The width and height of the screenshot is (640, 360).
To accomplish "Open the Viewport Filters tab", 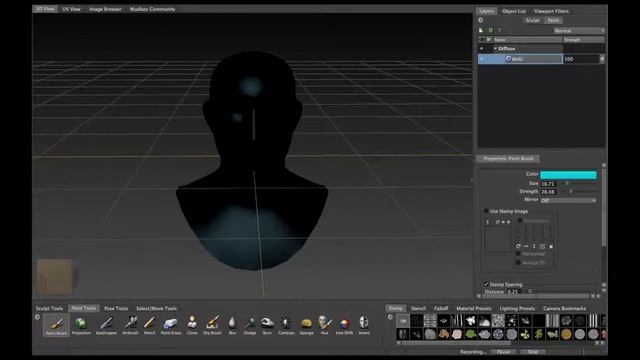I will 551,11.
